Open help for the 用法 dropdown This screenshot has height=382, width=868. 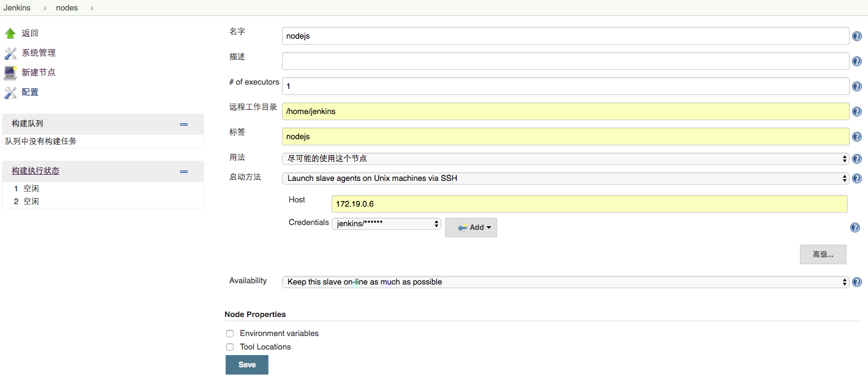(x=857, y=159)
